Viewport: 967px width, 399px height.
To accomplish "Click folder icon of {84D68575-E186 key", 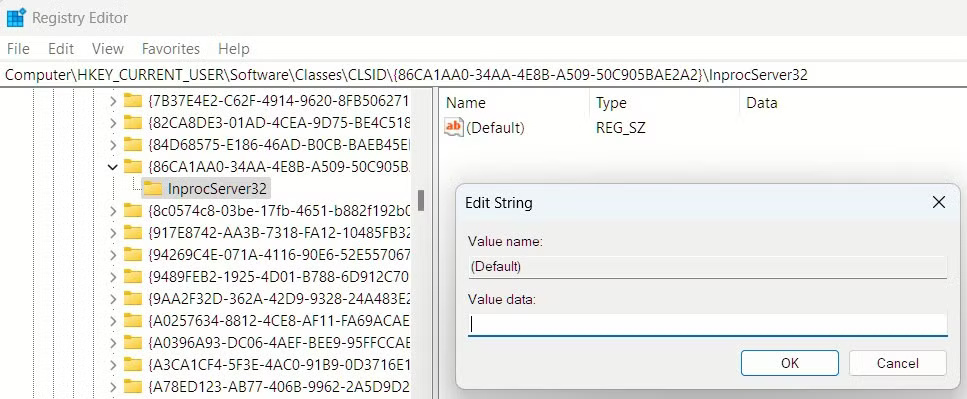I will point(133,145).
